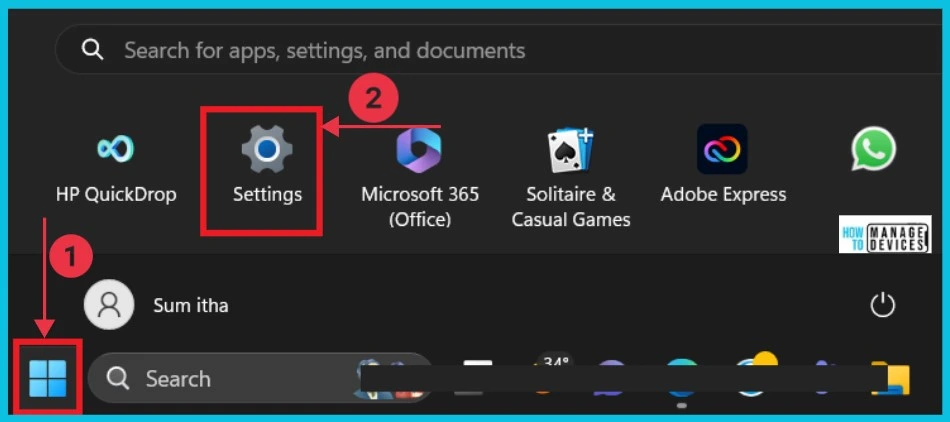This screenshot has height=422, width=950.
Task: Open File Explorer from the taskbar
Action: [891, 378]
